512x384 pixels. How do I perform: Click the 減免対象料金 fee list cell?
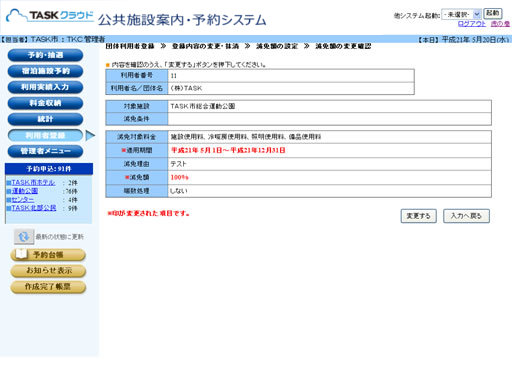(329, 137)
